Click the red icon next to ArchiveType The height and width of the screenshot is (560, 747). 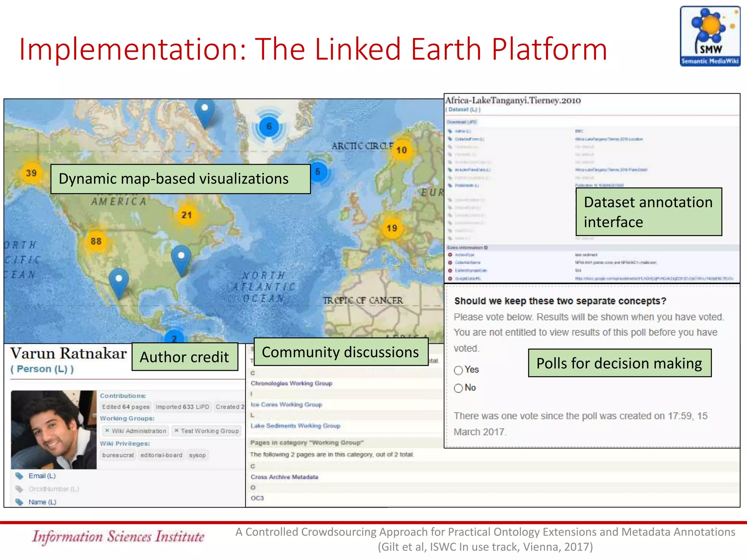[450, 255]
